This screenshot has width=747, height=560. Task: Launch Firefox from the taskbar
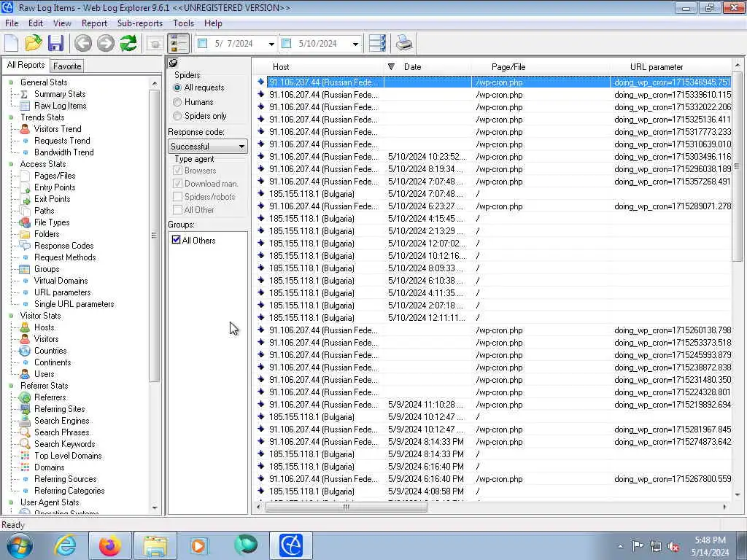click(109, 545)
